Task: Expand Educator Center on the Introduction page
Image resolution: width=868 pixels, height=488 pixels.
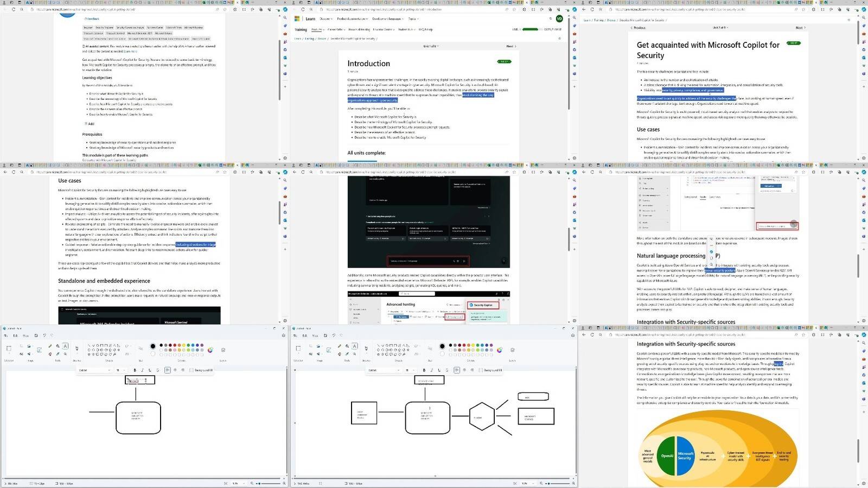Action: point(384,29)
